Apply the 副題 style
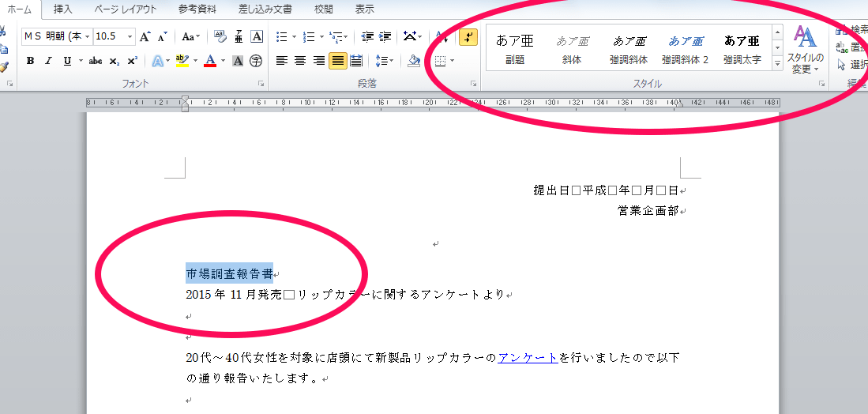The width and height of the screenshot is (868, 414). click(515, 48)
